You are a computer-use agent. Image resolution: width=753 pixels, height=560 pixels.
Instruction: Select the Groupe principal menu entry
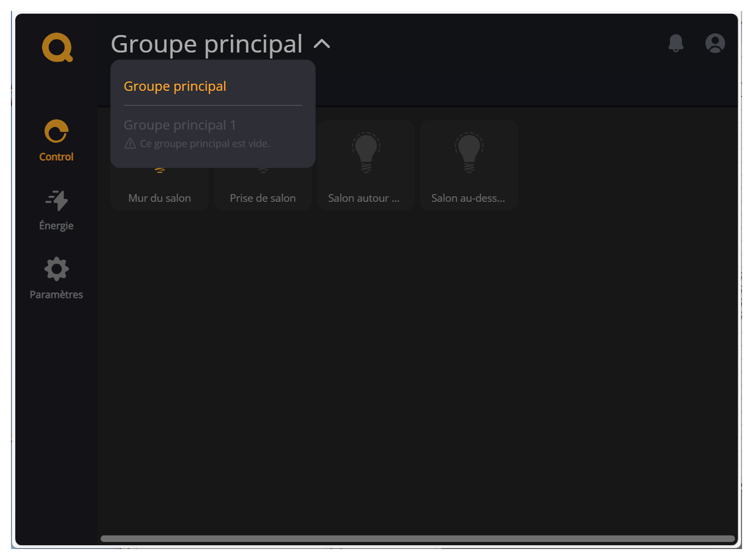175,86
